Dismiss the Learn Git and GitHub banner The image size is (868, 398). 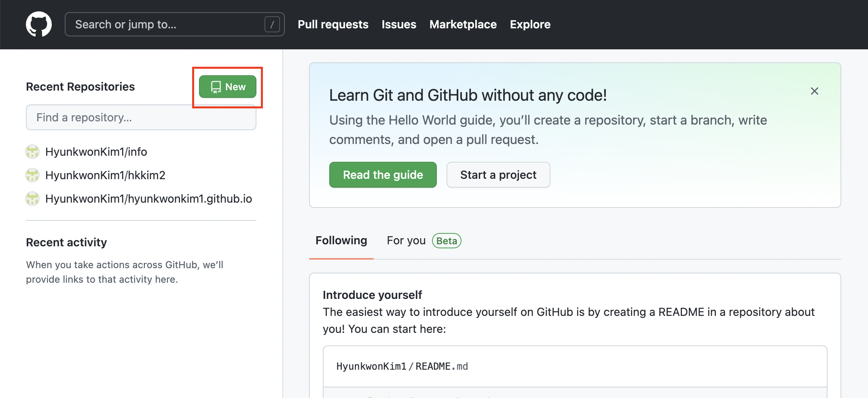(x=815, y=91)
